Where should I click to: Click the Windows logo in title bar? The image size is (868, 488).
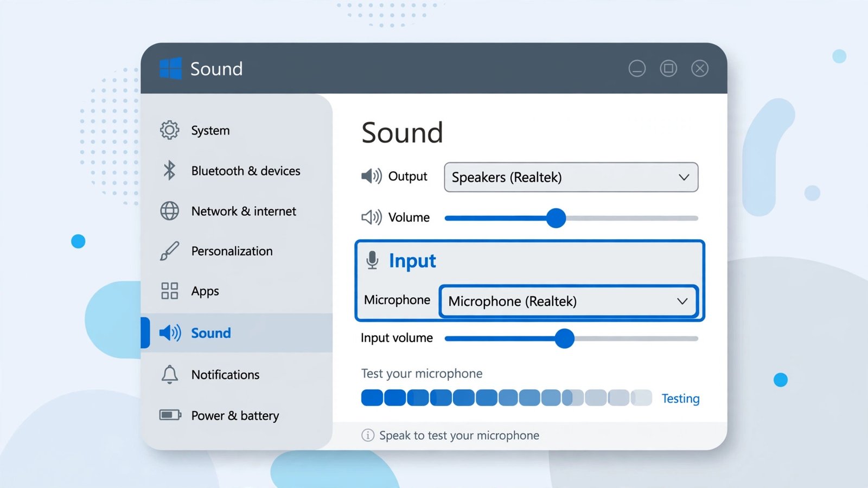pos(170,68)
